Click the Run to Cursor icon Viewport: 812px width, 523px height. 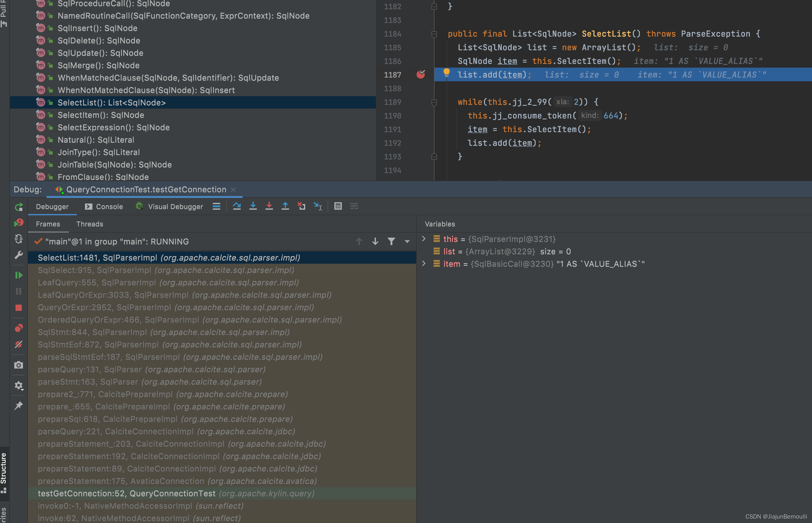(x=318, y=206)
